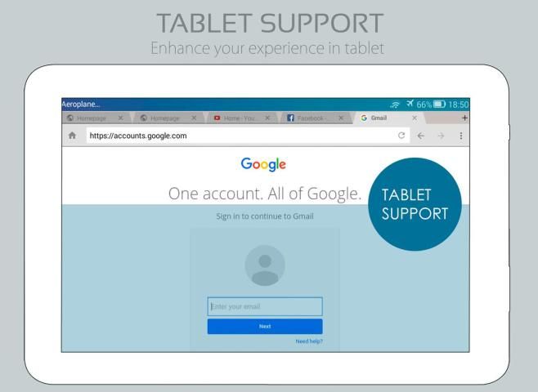Go forward using the right arrow
538x392 pixels.
point(441,136)
